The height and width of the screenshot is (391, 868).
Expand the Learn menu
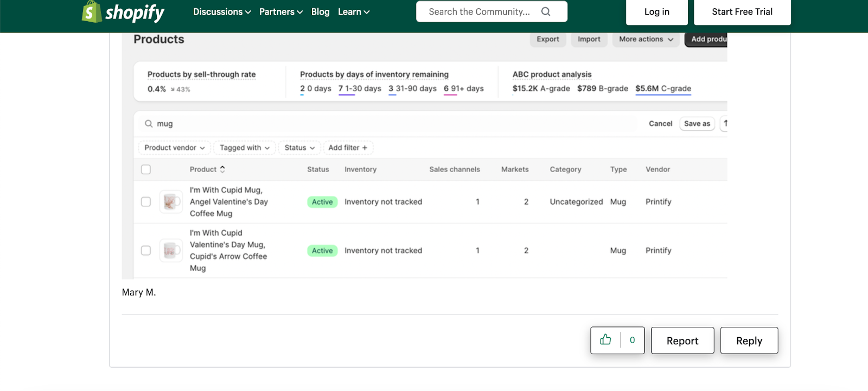tap(354, 12)
